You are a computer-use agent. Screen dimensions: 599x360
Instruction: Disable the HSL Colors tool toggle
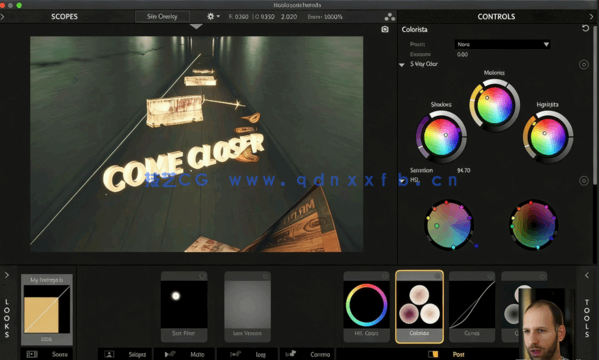[x=385, y=276]
